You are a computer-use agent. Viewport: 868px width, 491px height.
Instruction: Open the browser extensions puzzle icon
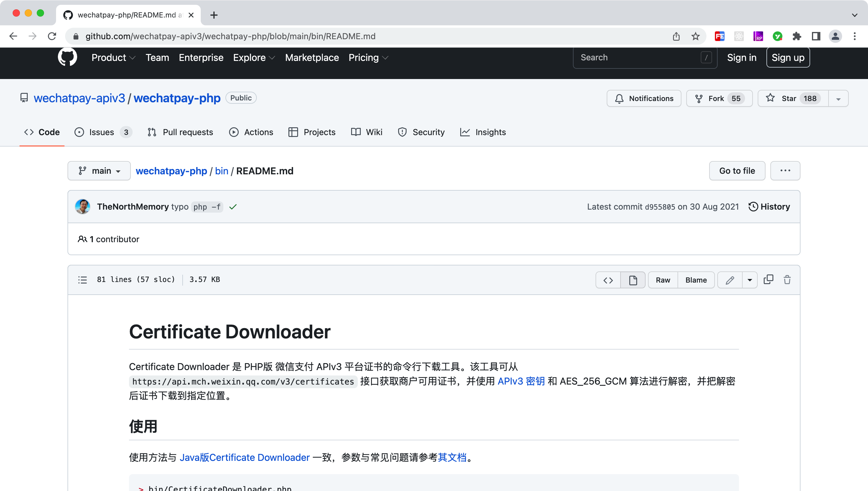coord(797,36)
